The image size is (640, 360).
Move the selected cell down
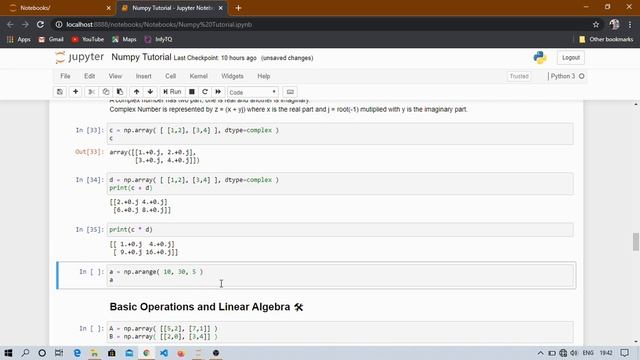pos(150,92)
